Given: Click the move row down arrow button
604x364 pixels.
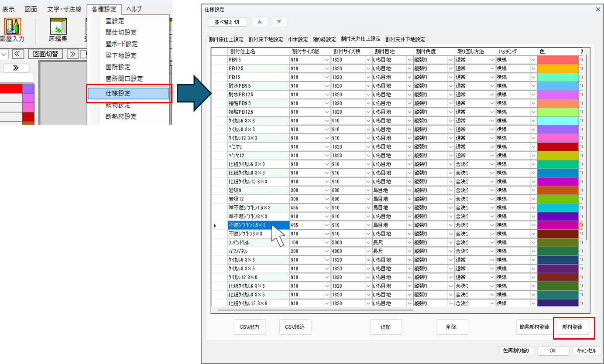Looking at the screenshot, I should click(x=279, y=22).
